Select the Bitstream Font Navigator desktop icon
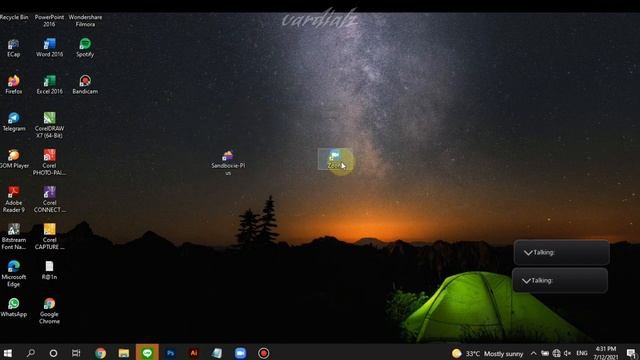 pyautogui.click(x=13, y=237)
